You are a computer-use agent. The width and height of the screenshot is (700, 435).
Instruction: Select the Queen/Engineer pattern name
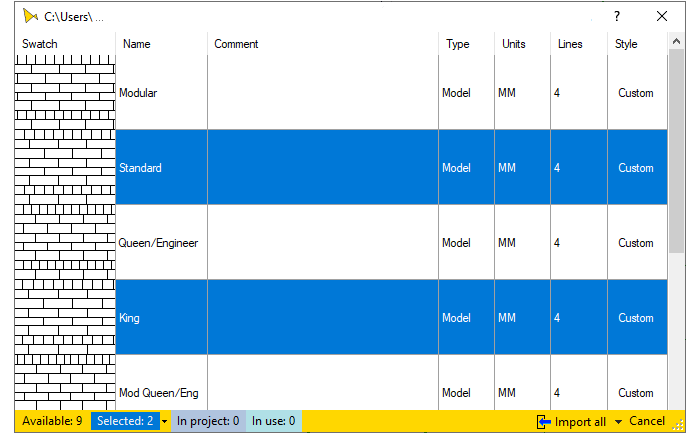(158, 243)
